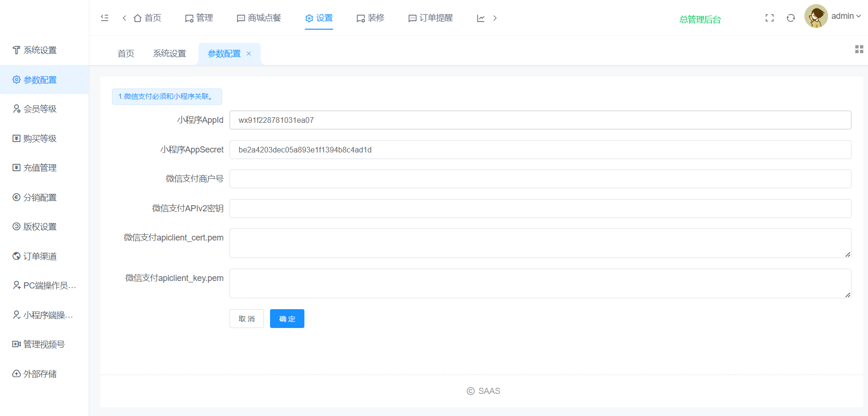Open 会员等级 in the sidebar
868x416 pixels.
(44, 109)
